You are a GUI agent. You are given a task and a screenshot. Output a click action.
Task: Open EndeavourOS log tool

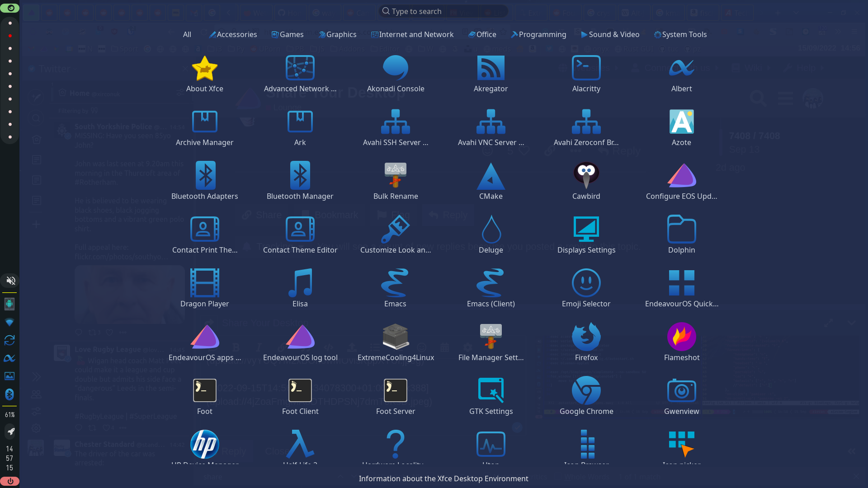pyautogui.click(x=300, y=343)
